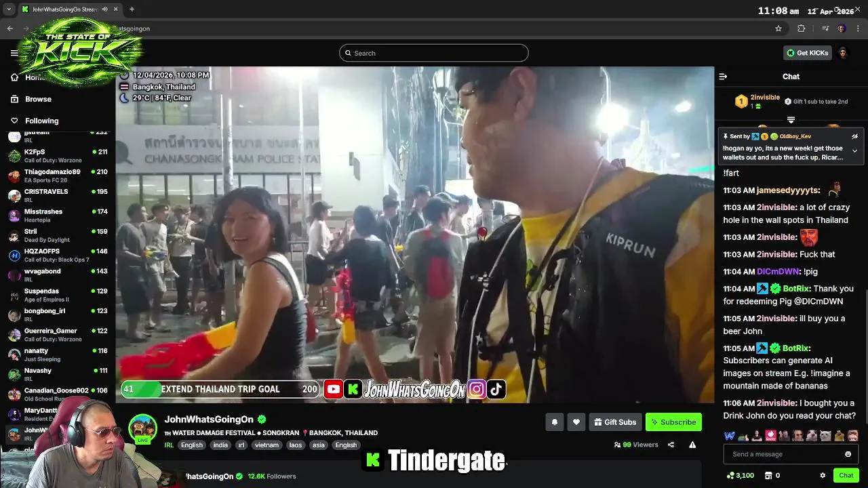Open bongbong_irl channel in sidebar
The image size is (868, 488).
pyautogui.click(x=58, y=314)
